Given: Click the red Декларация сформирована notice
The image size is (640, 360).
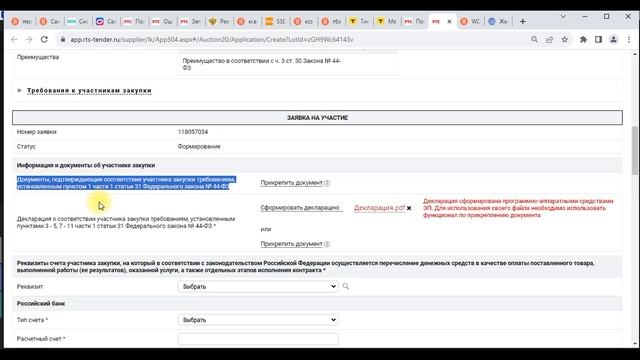Looking at the screenshot, I should 518,208.
